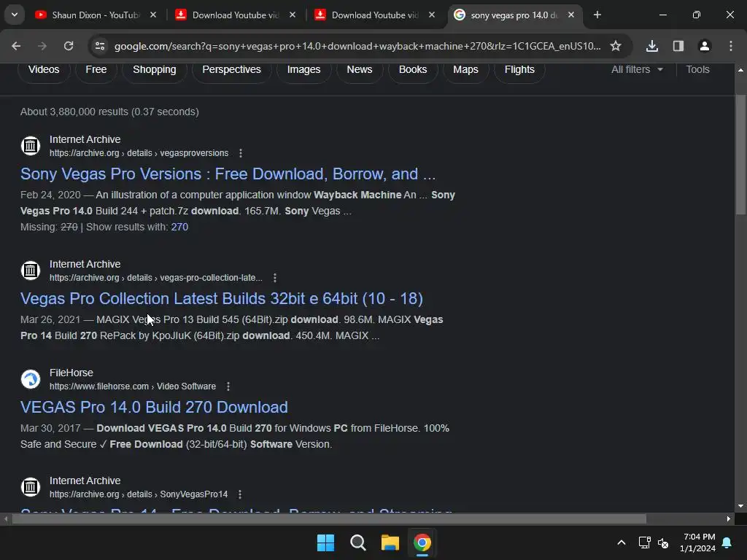This screenshot has width=747, height=560.
Task: Expand the All filters dropdown
Action: click(x=637, y=69)
